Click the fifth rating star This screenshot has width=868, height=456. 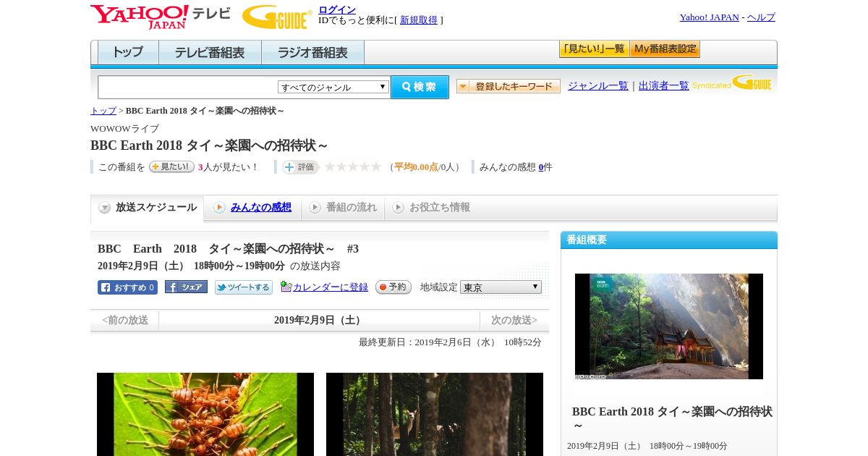pyautogui.click(x=376, y=166)
